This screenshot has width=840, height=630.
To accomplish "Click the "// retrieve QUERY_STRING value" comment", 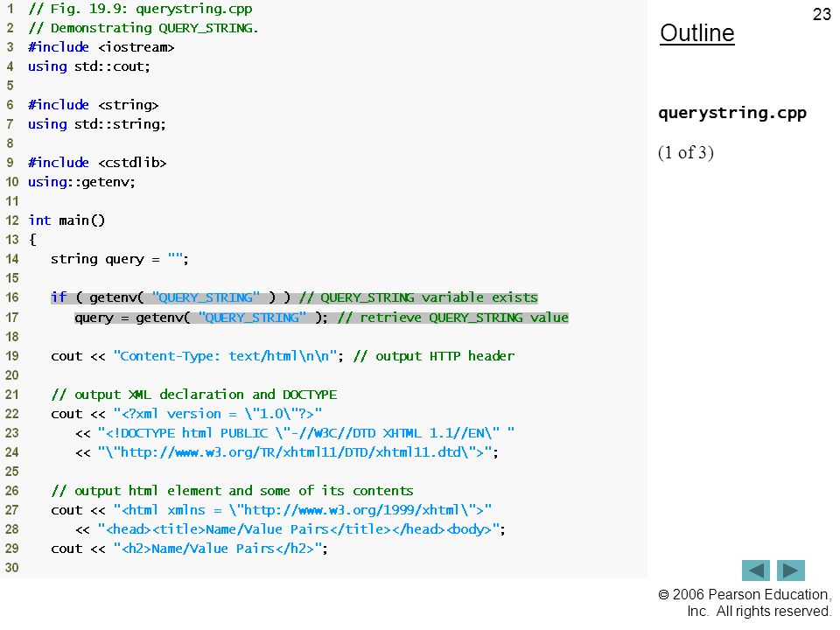I will point(452,318).
